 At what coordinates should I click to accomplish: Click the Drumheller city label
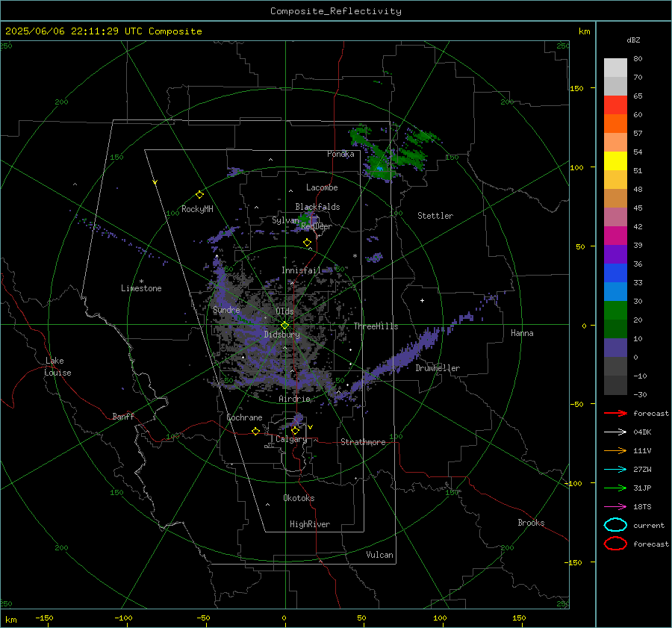(x=438, y=368)
